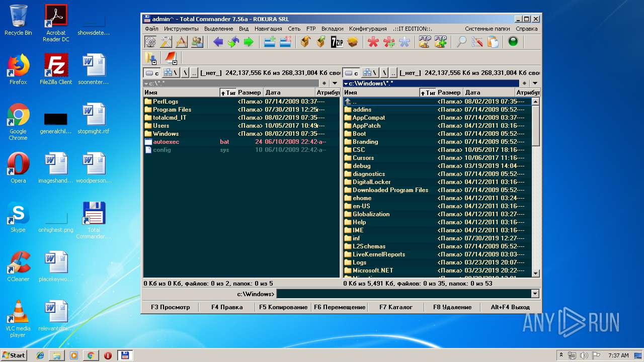Viewport: 644px width, 362px height.
Task: Sort right panel by Дата column header
Action: [x=489, y=93]
